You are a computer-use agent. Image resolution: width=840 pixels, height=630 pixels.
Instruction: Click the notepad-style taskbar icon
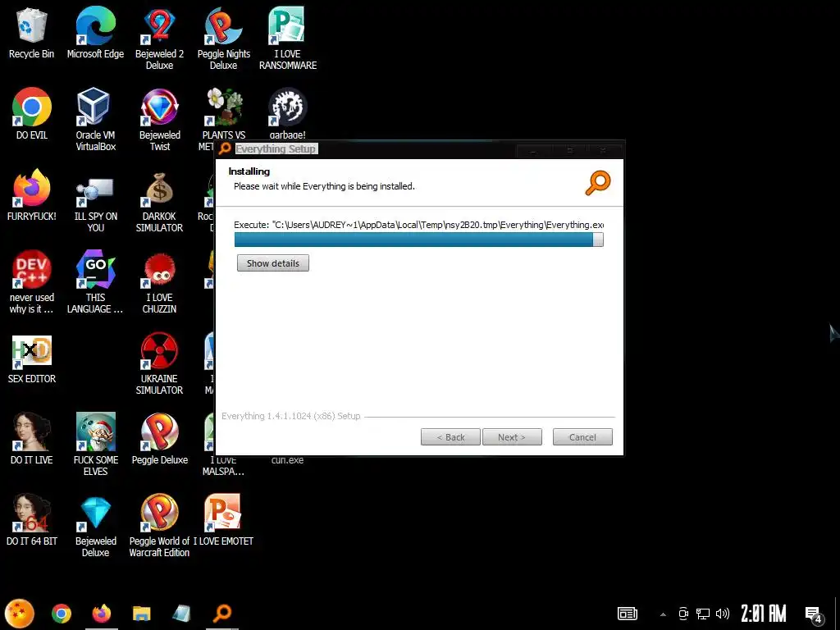(x=181, y=614)
